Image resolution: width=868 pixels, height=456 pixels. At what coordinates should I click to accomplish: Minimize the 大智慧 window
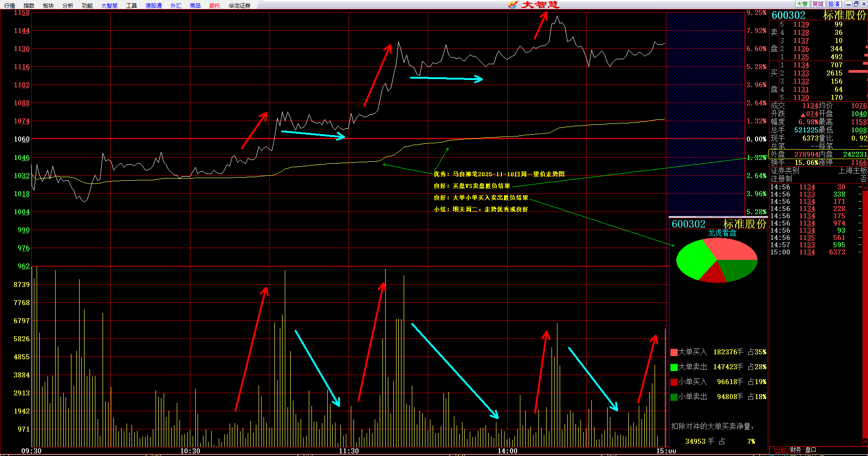[x=848, y=4]
